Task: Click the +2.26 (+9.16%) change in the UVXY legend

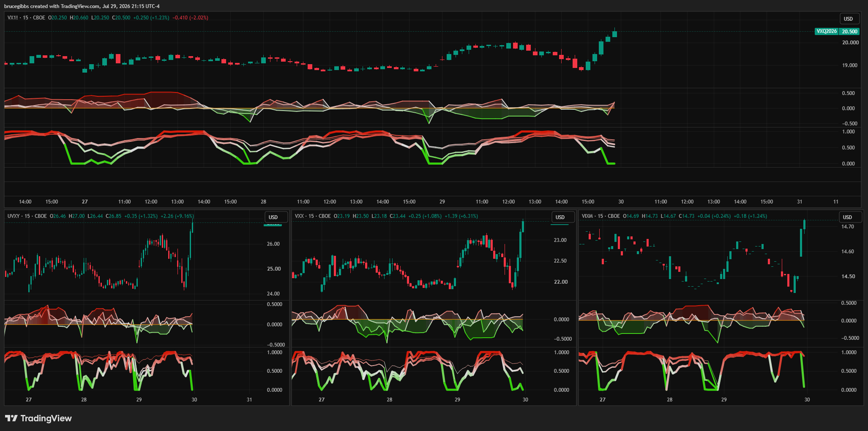Action: 177,216
